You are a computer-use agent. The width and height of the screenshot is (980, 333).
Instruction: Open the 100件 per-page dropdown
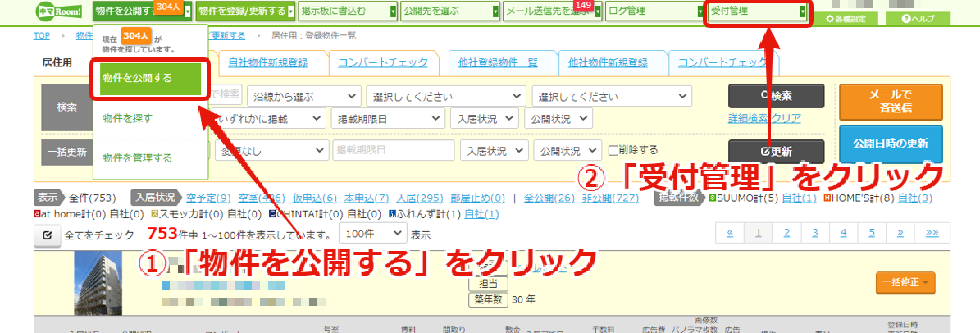pyautogui.click(x=372, y=235)
